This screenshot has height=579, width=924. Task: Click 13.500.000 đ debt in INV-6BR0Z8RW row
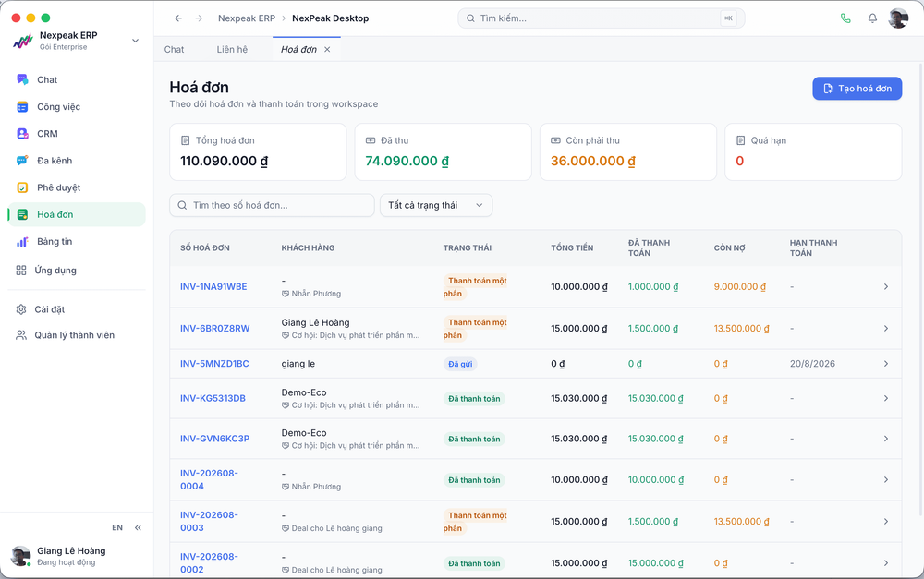click(x=741, y=328)
